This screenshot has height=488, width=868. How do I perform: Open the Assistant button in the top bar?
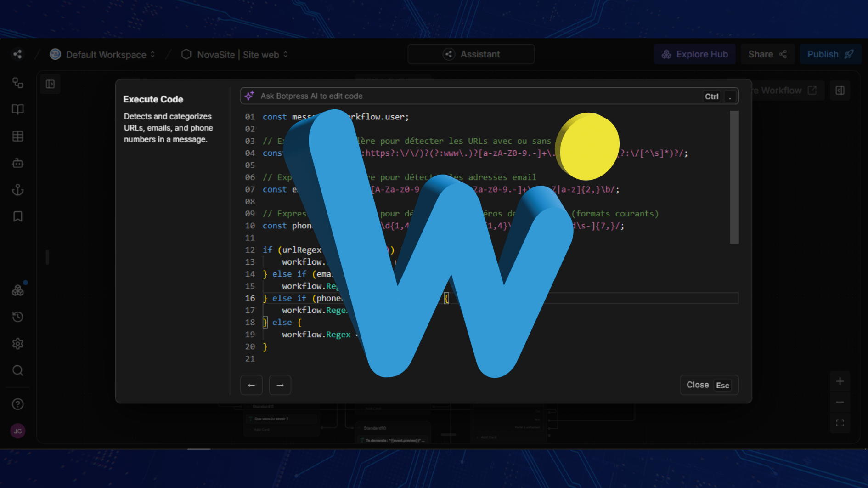(x=471, y=54)
